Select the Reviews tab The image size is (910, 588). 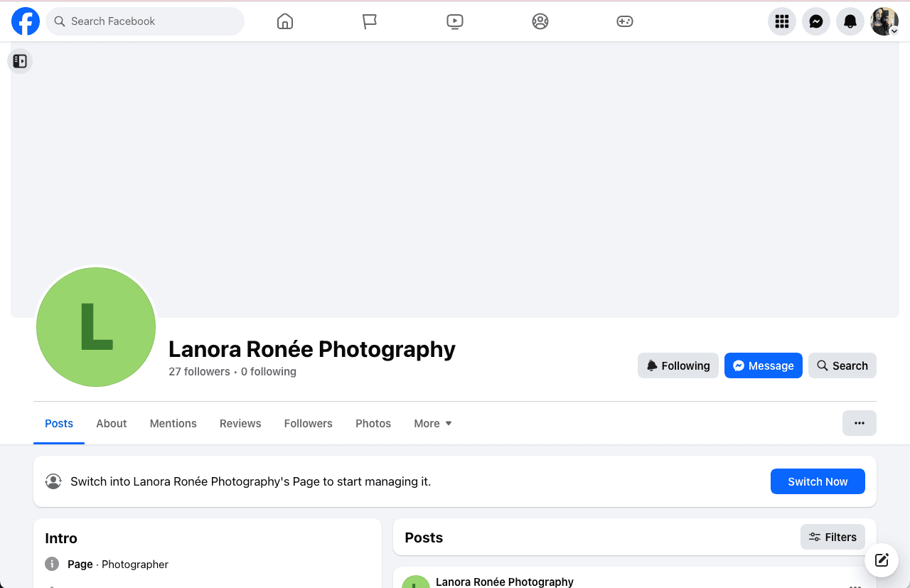point(240,423)
